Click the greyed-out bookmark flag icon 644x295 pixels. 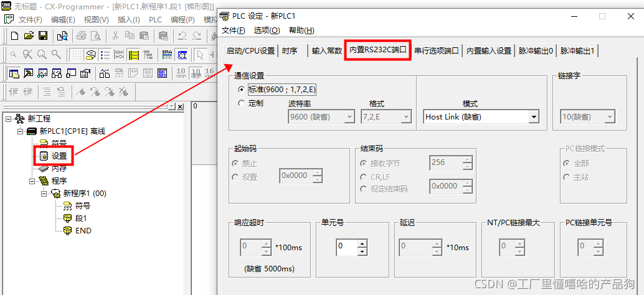(81, 92)
